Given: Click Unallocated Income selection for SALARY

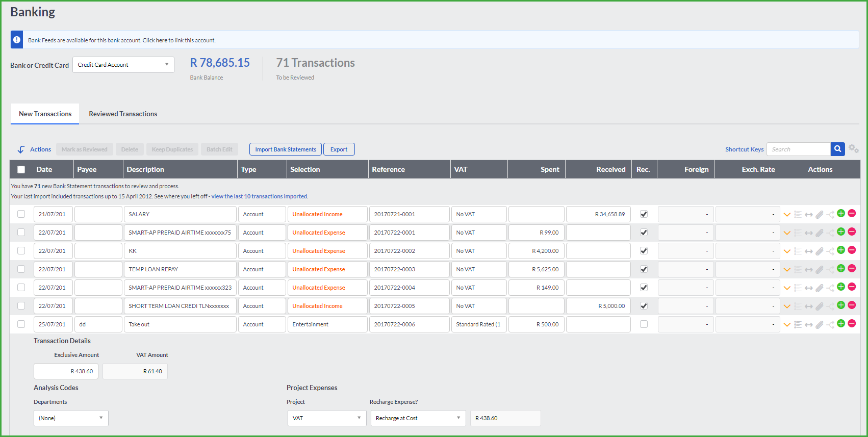Looking at the screenshot, I should click(x=327, y=214).
